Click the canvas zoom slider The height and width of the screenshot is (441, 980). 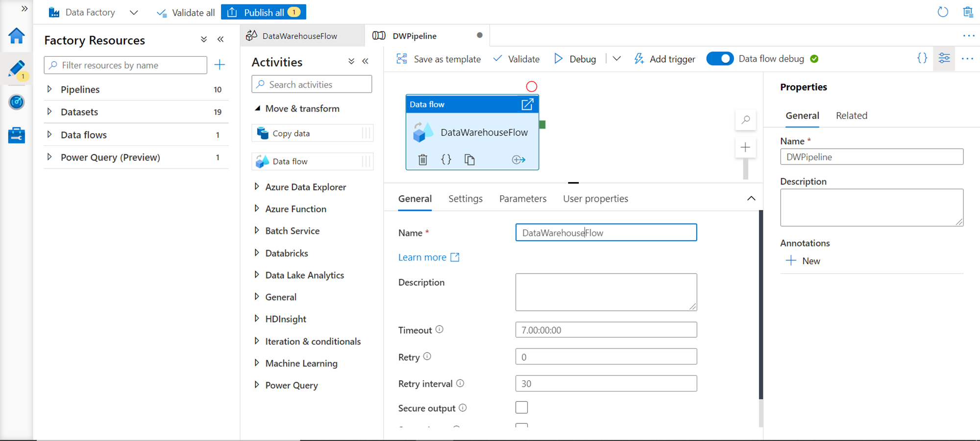point(745,169)
